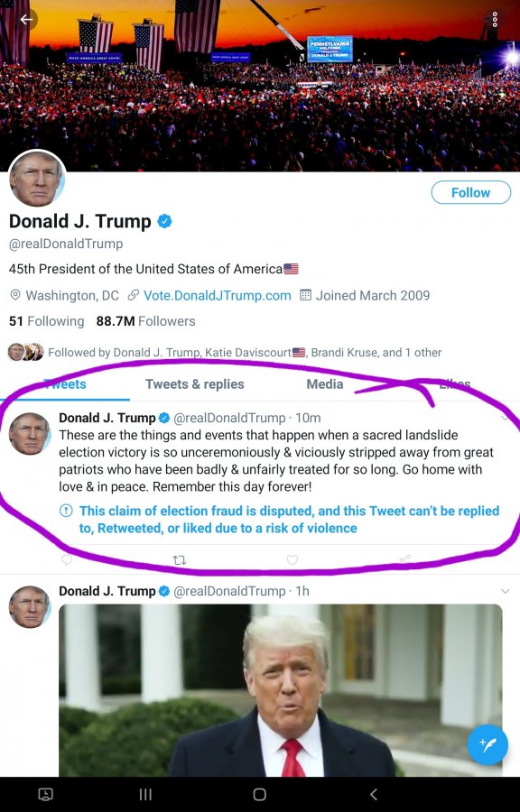
Task: Play the video thumbnail in second tweet
Action: pyautogui.click(x=280, y=690)
